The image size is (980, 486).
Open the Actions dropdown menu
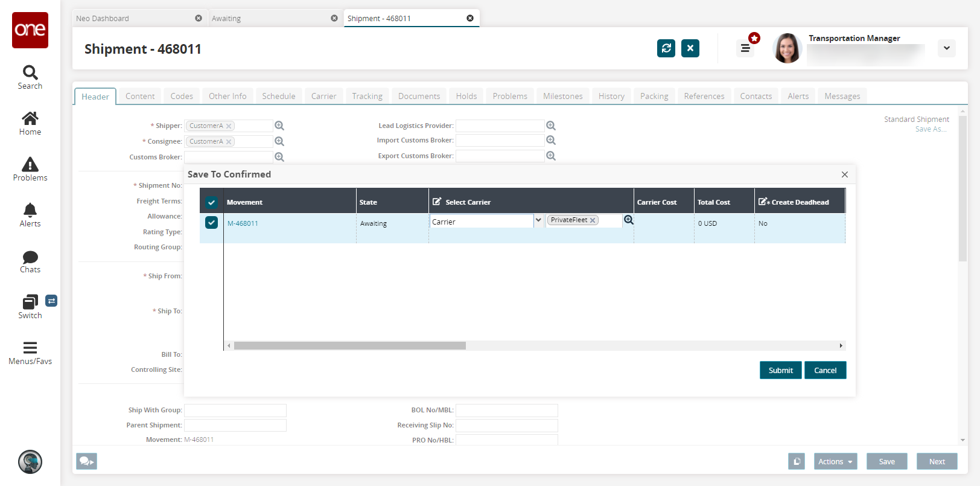835,461
